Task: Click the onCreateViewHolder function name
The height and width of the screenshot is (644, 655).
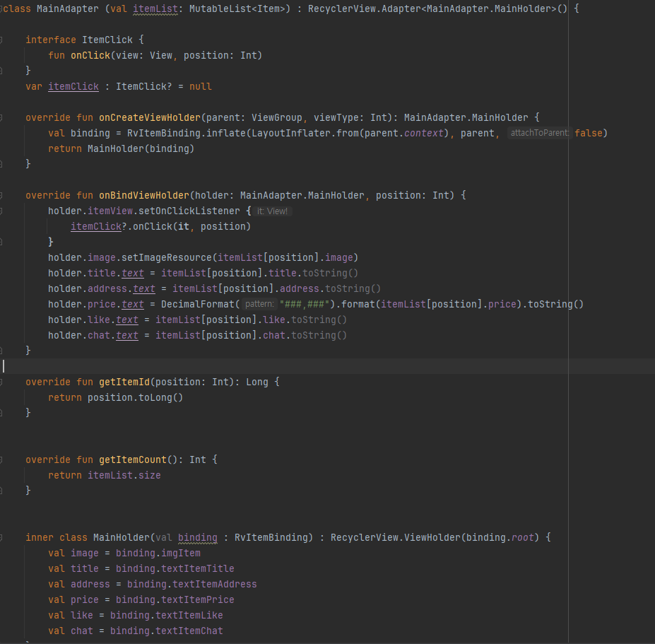Action: [x=150, y=118]
